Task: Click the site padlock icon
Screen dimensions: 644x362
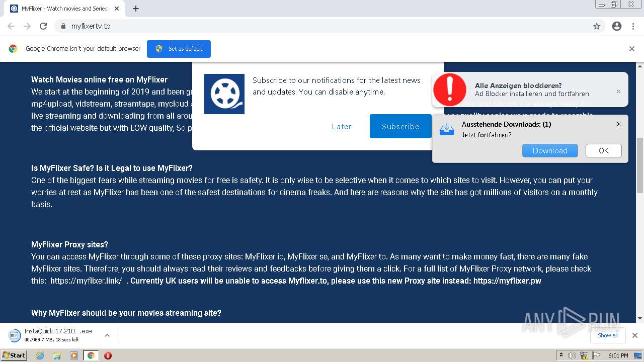Action: point(63,26)
